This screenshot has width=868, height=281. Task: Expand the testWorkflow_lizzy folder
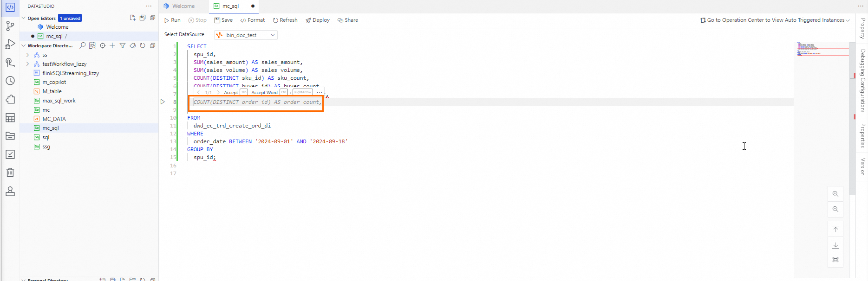click(27, 64)
